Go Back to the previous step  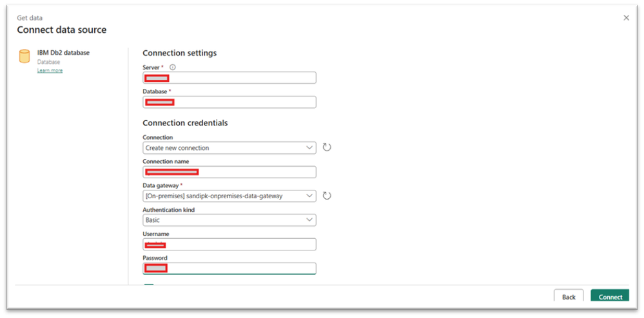[569, 297]
